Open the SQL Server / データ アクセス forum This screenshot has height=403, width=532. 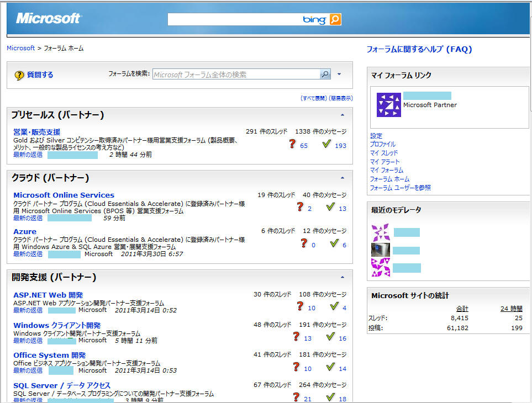(62, 386)
